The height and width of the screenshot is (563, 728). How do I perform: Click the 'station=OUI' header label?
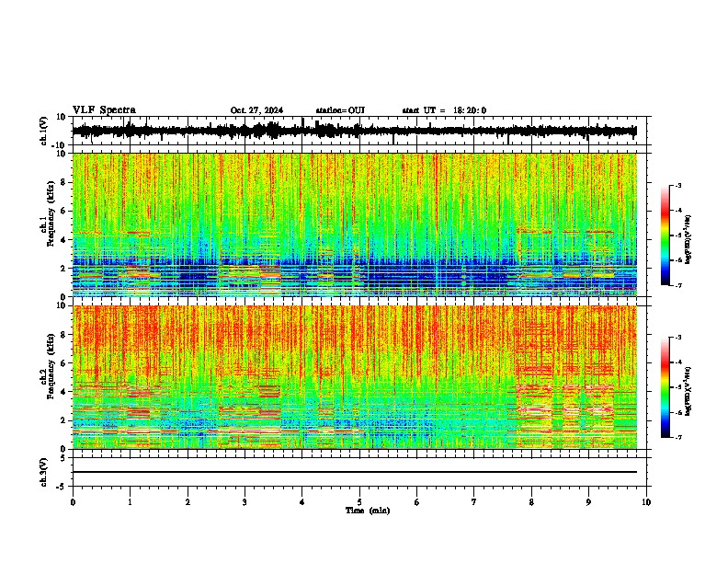[340, 110]
